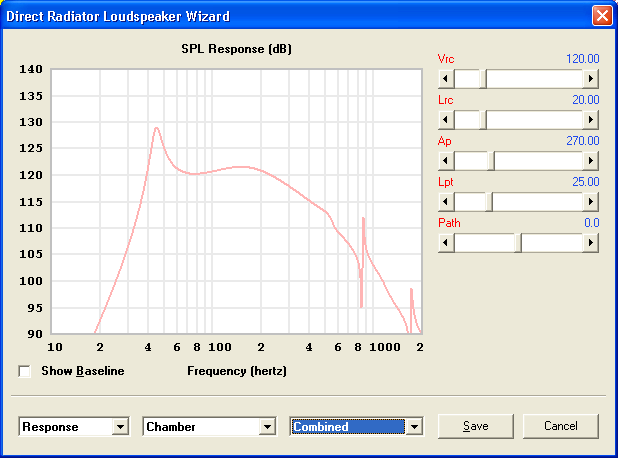Click the Vrc value 120.00
618x458 pixels.
(x=583, y=59)
